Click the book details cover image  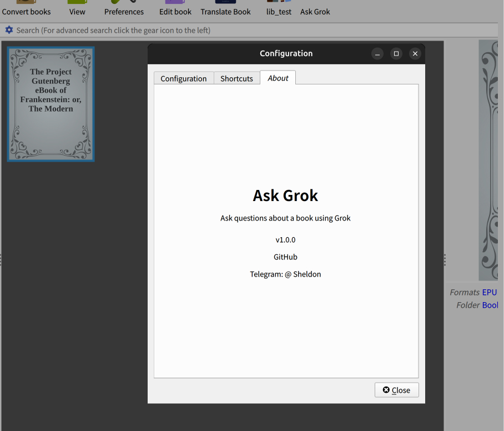[488, 160]
